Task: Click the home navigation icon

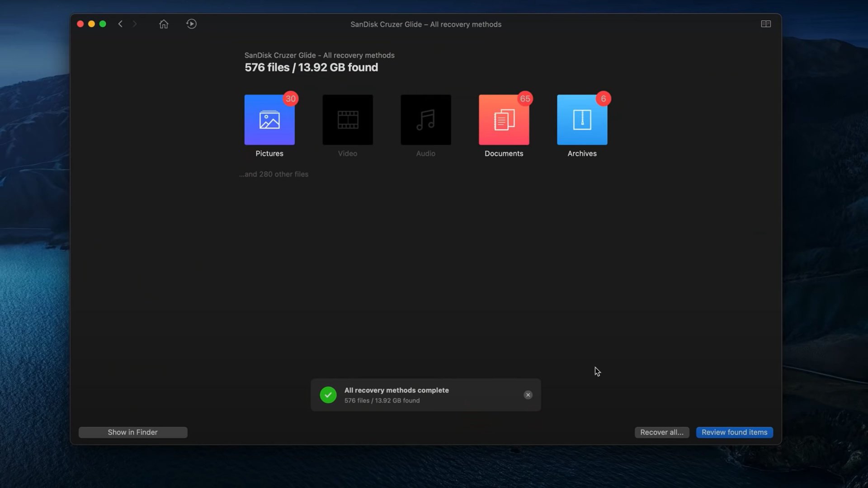Action: (x=164, y=24)
